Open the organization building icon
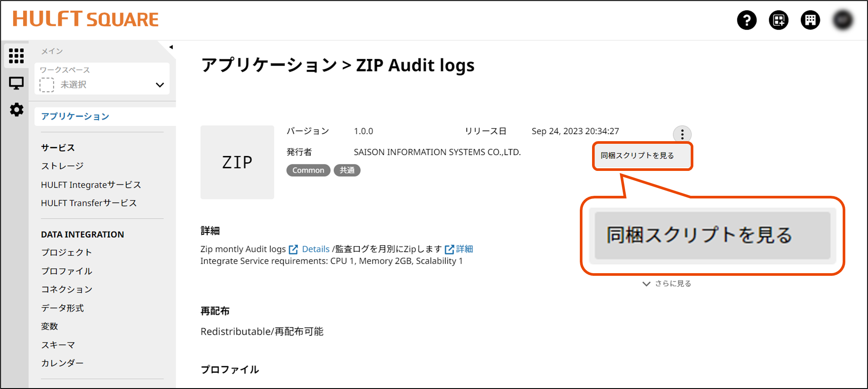The image size is (868, 389). 810,20
